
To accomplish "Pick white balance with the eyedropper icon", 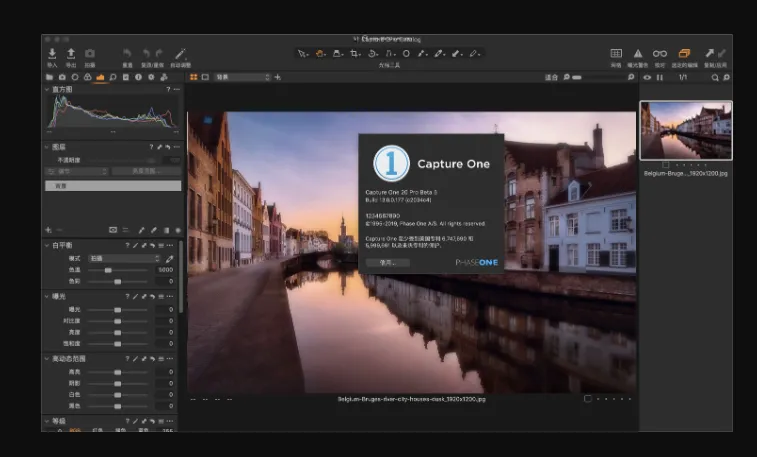I will click(x=169, y=259).
